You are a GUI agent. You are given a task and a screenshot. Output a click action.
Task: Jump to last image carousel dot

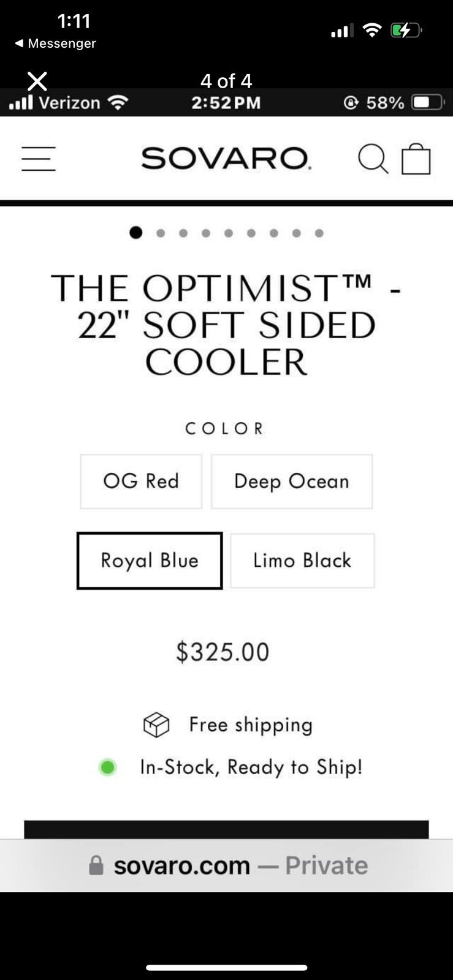coord(319,233)
